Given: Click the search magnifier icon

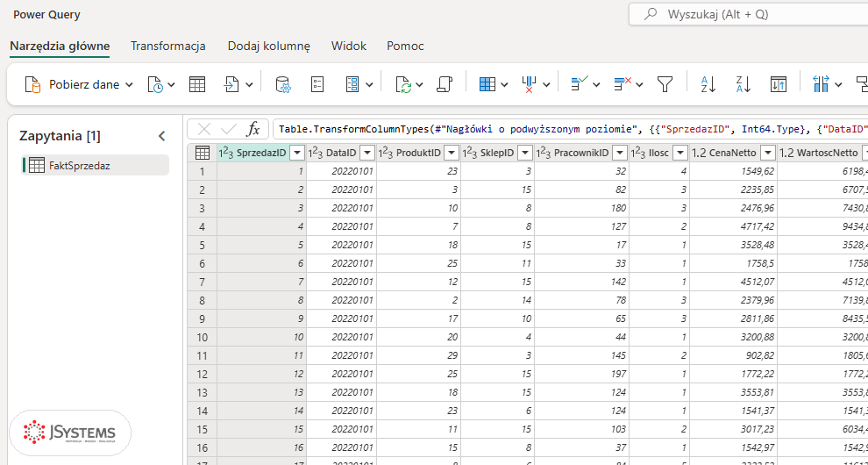Looking at the screenshot, I should pos(651,14).
